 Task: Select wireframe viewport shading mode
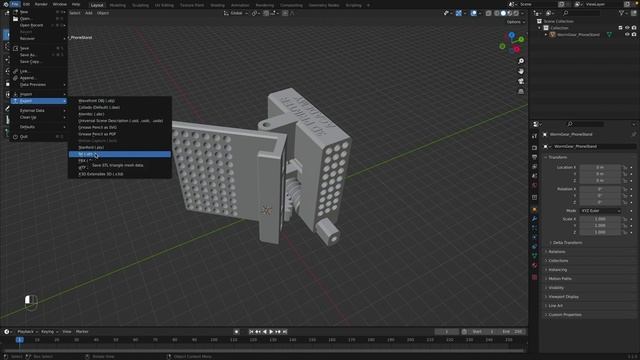497,13
